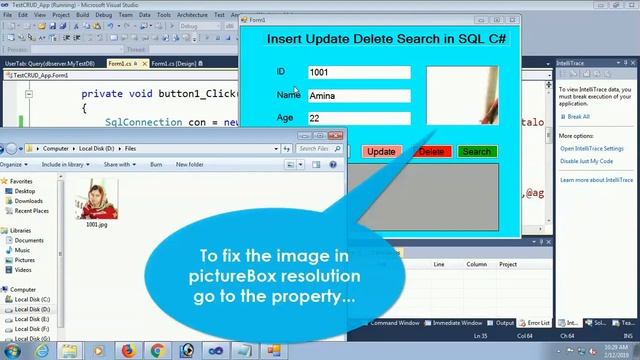The height and width of the screenshot is (360, 640).
Task: Click the Change your view icon in Explorer
Action: (x=290, y=164)
